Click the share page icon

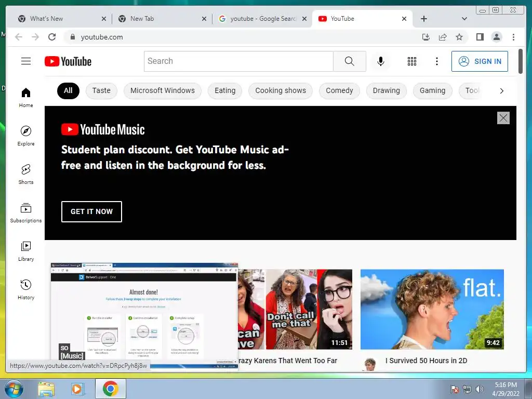pos(443,37)
